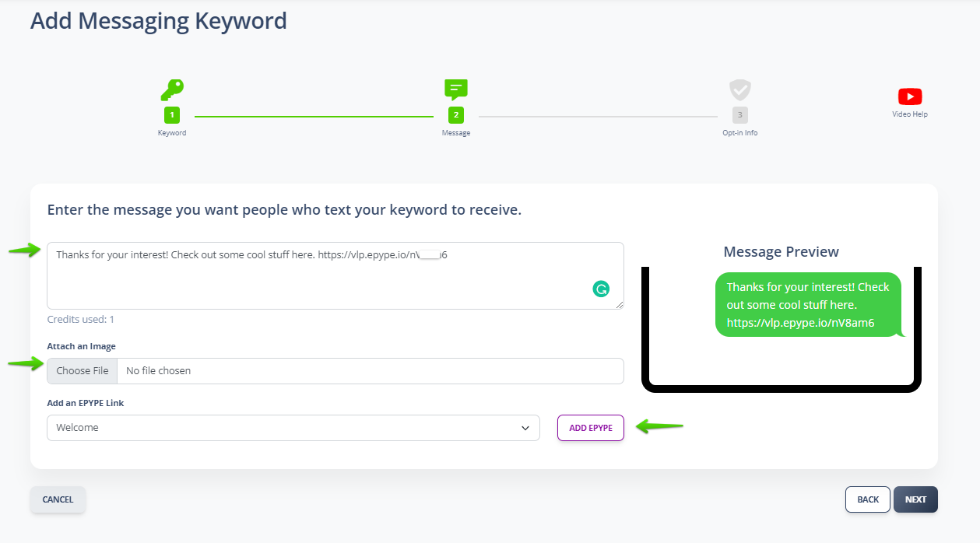Click the green Message chat bubble icon
Viewport: 980px width, 543px height.
(456, 89)
